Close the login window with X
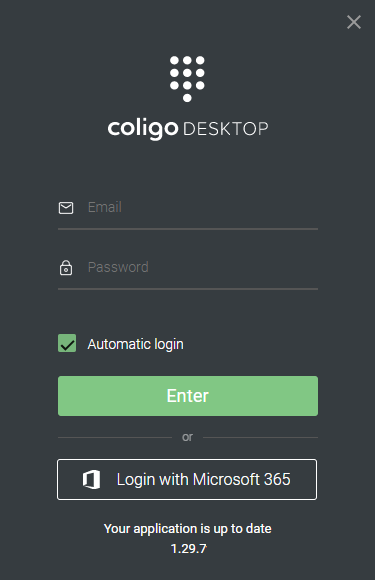 (x=354, y=22)
